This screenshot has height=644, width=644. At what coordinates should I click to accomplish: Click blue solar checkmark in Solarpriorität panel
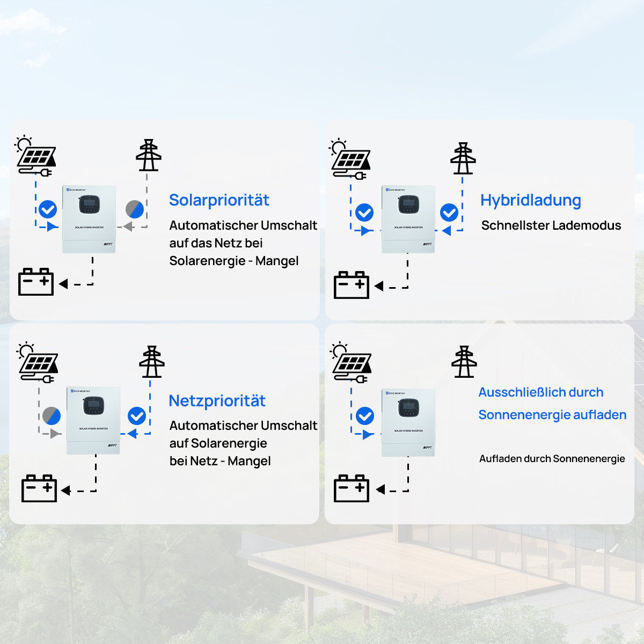pos(48,209)
